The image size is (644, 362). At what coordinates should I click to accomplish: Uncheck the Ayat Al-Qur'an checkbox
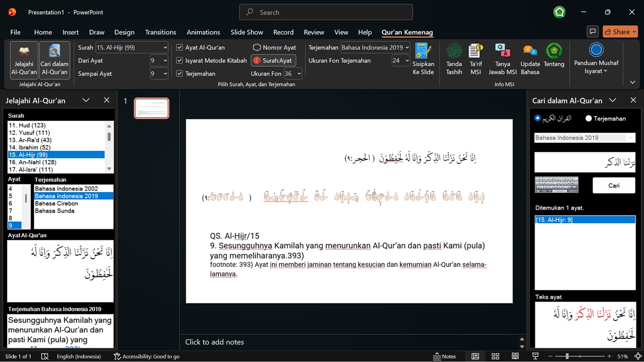(x=179, y=47)
